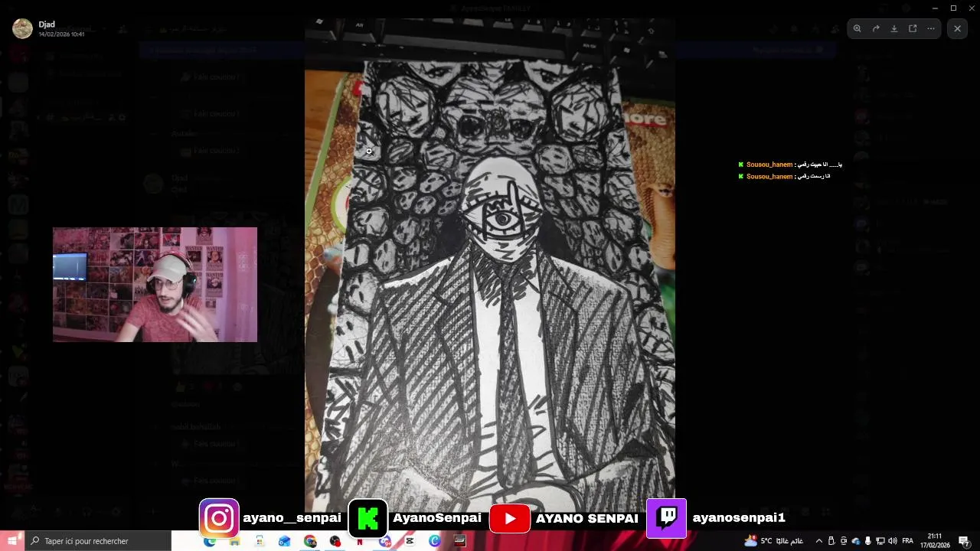Open the Windows Start menu
Viewport: 980px width, 551px height.
click(12, 541)
